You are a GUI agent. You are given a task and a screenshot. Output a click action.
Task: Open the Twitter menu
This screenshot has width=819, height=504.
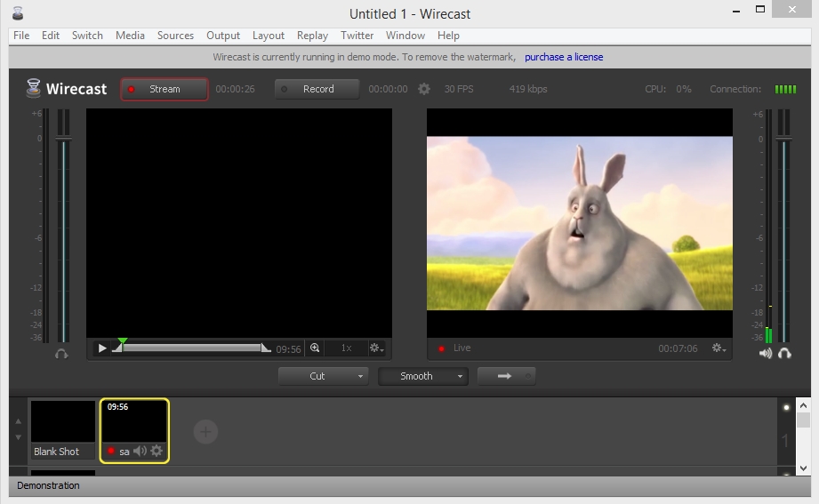point(357,36)
